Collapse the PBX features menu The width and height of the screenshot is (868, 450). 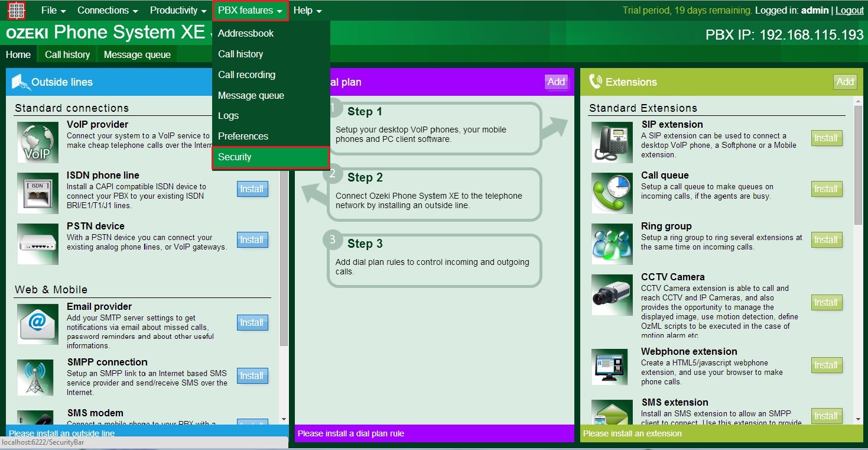[250, 11]
